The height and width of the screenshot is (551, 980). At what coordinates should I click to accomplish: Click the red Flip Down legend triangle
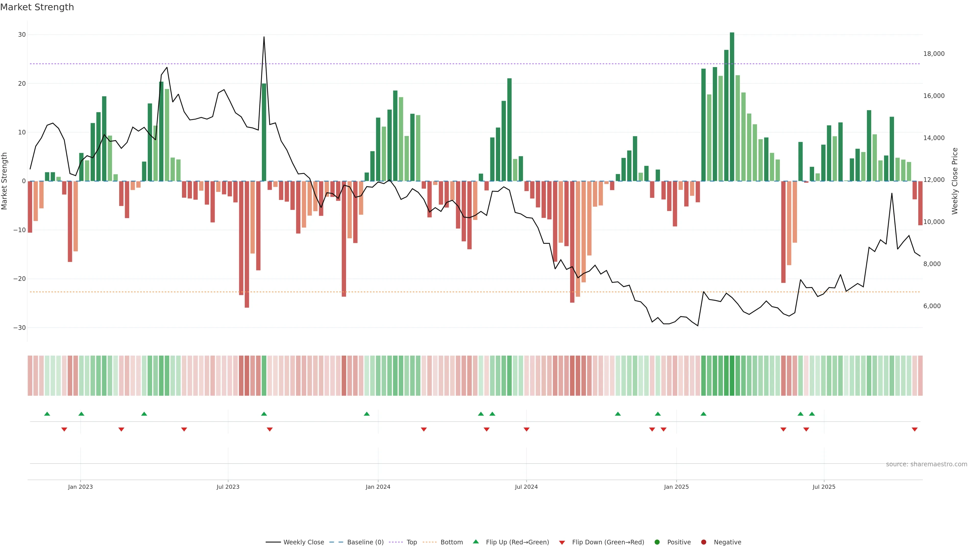point(562,542)
